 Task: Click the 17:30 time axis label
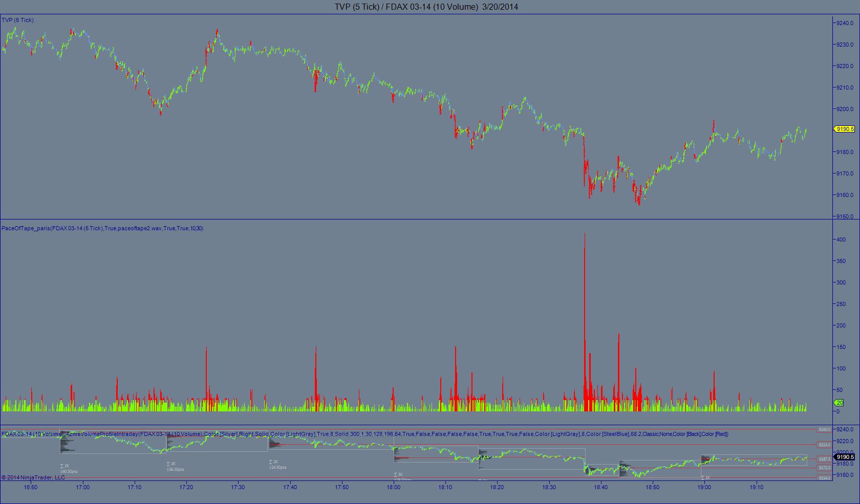pos(238,487)
